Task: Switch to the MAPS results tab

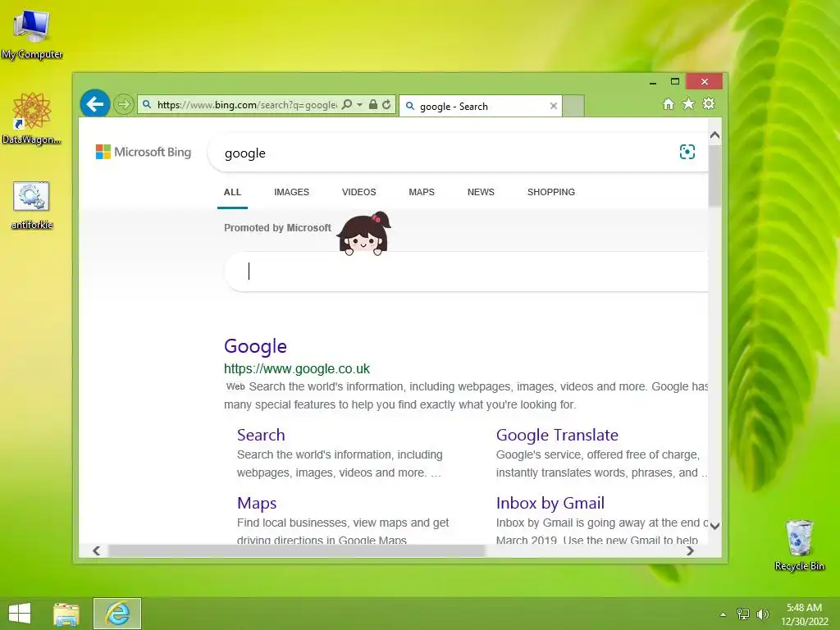Action: (422, 192)
